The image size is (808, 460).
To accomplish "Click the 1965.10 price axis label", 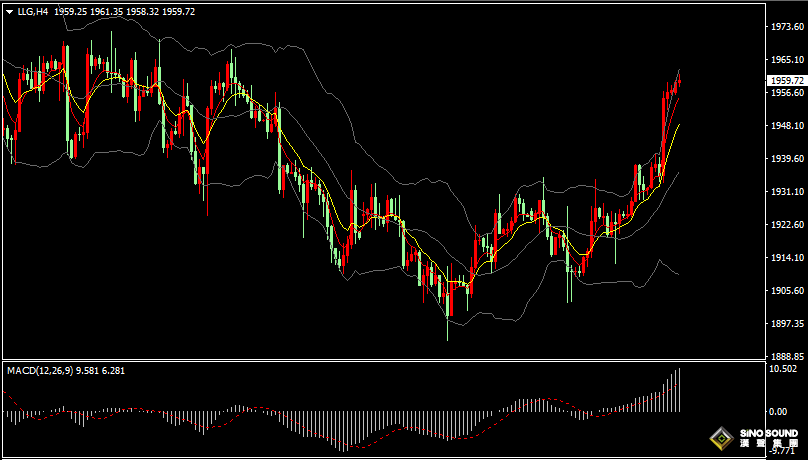I will pos(786,60).
